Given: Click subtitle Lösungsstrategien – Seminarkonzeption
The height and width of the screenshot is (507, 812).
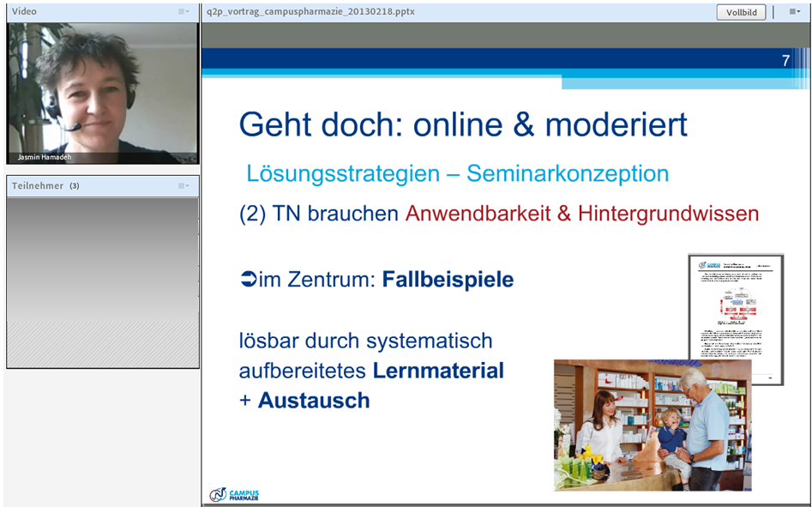Looking at the screenshot, I should [457, 173].
